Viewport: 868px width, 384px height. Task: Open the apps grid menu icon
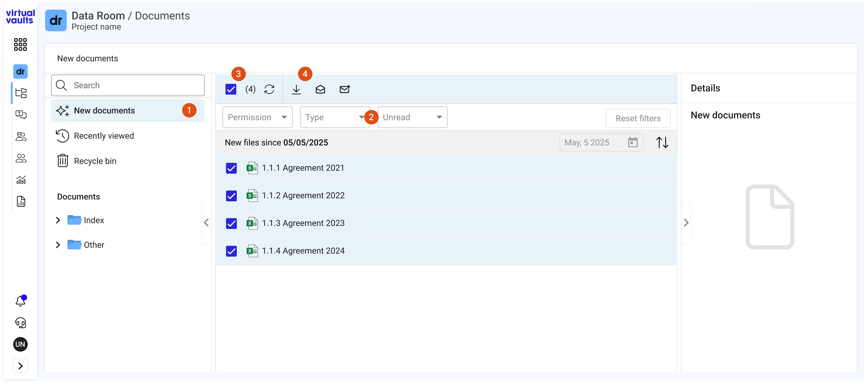click(20, 44)
